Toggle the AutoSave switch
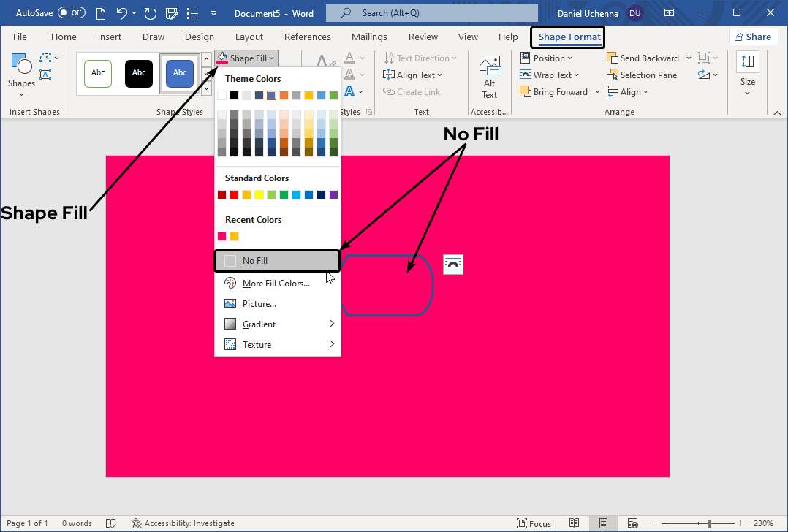 71,13
